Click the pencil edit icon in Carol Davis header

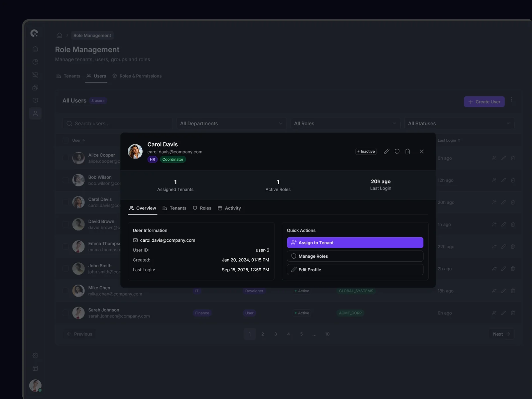386,152
